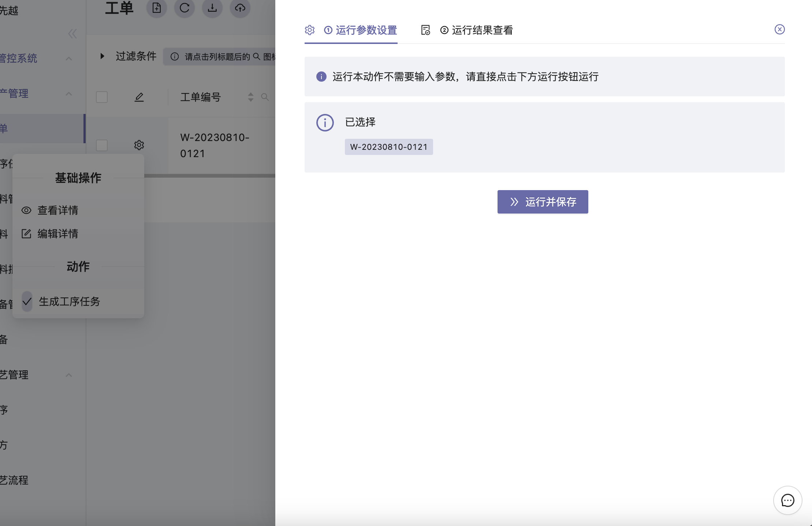Collapse the 管控系统 sidebar section
The height and width of the screenshot is (526, 812).
[x=69, y=59]
